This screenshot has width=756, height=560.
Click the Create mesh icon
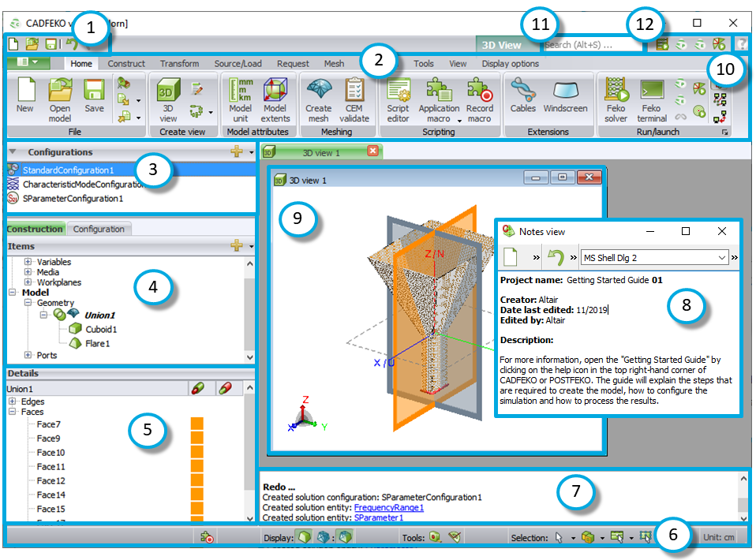pyautogui.click(x=318, y=93)
